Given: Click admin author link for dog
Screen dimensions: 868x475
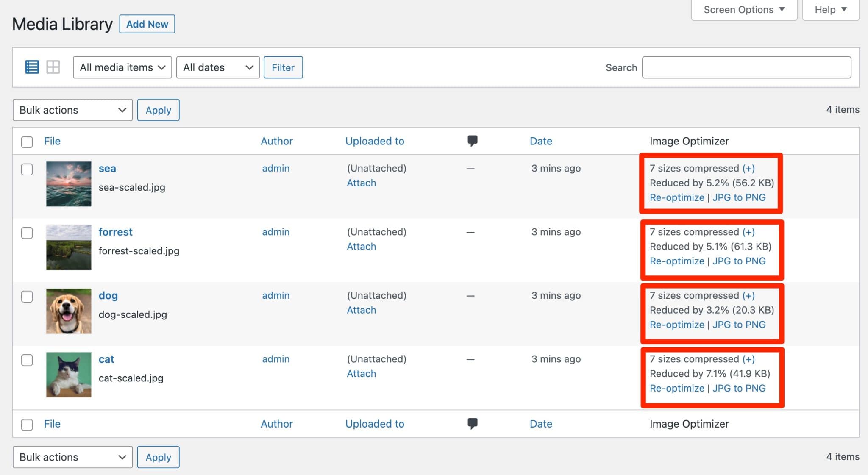Looking at the screenshot, I should pos(276,295).
